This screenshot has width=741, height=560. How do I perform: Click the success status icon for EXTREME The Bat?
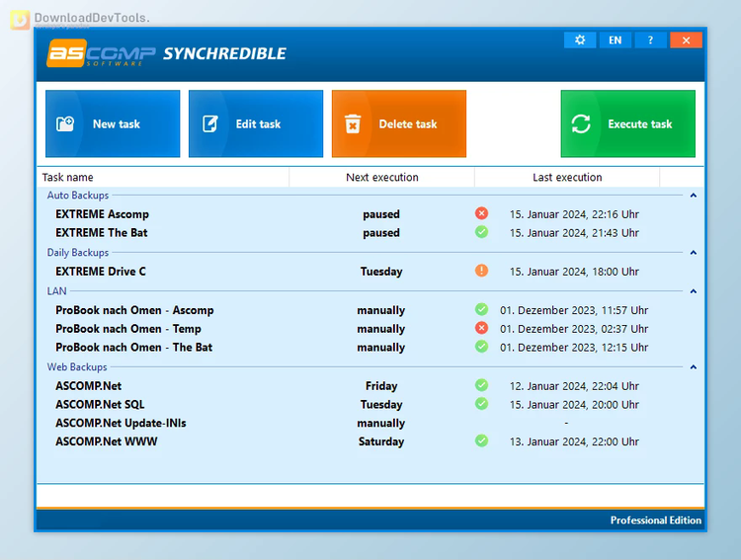(x=481, y=232)
